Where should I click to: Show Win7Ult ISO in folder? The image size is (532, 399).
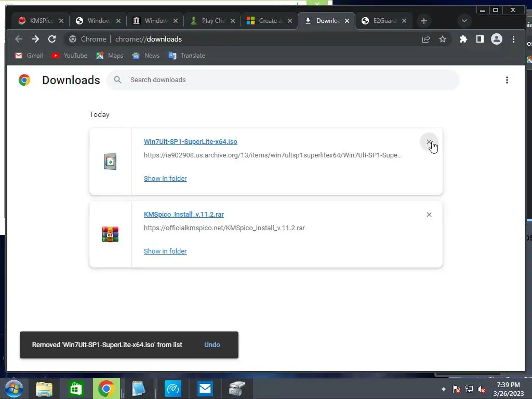tap(165, 179)
